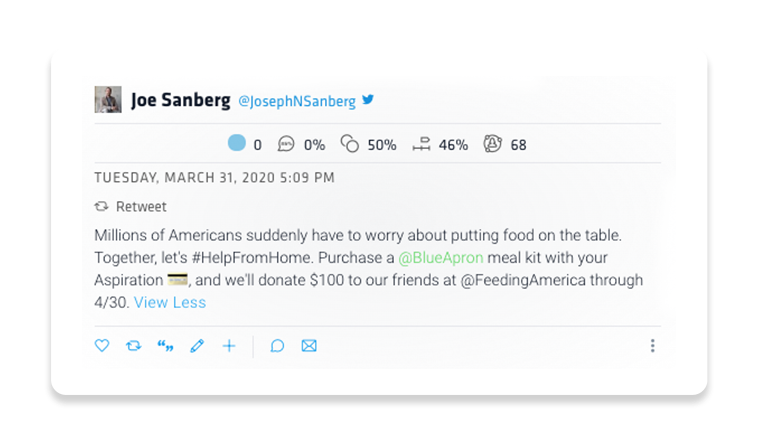Click the @JosephNSanberg handle
This screenshot has width=760, height=448.
pos(296,101)
